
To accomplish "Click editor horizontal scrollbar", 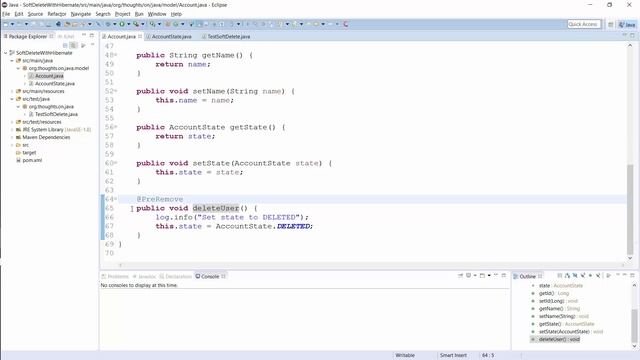I will point(371,264).
